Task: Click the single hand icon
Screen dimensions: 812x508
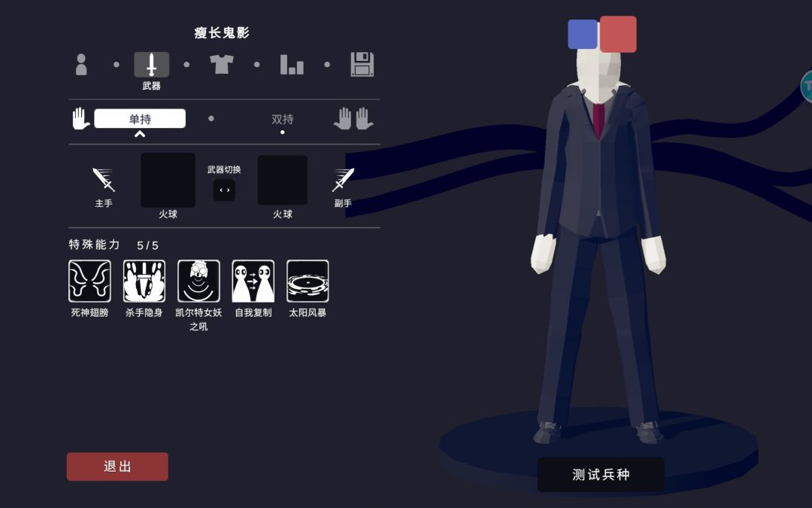Action: tap(80, 118)
